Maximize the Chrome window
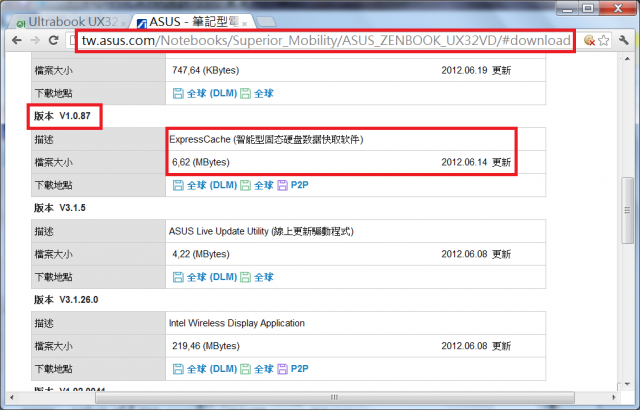640x410 pixels. point(588,9)
